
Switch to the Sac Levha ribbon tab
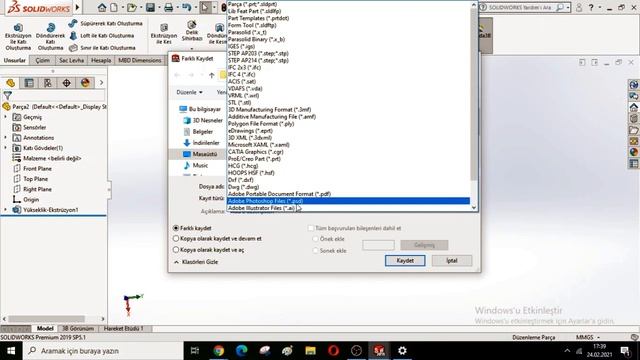[x=71, y=60]
